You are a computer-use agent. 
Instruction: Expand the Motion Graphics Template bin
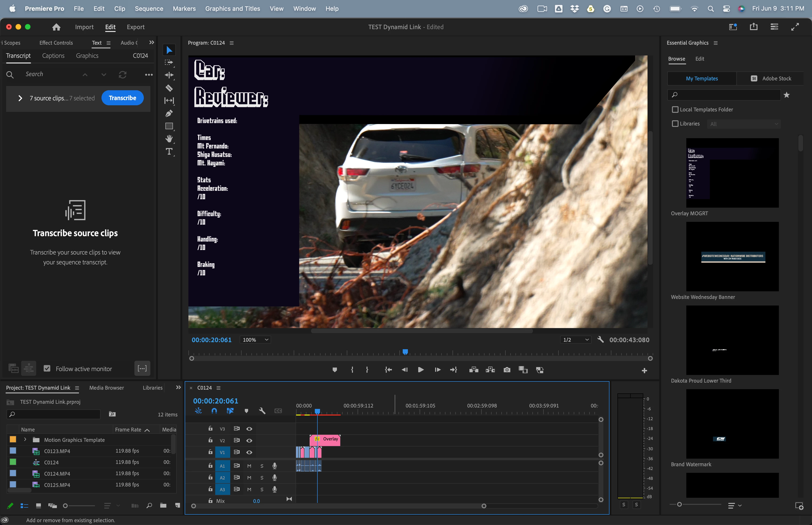pyautogui.click(x=25, y=439)
